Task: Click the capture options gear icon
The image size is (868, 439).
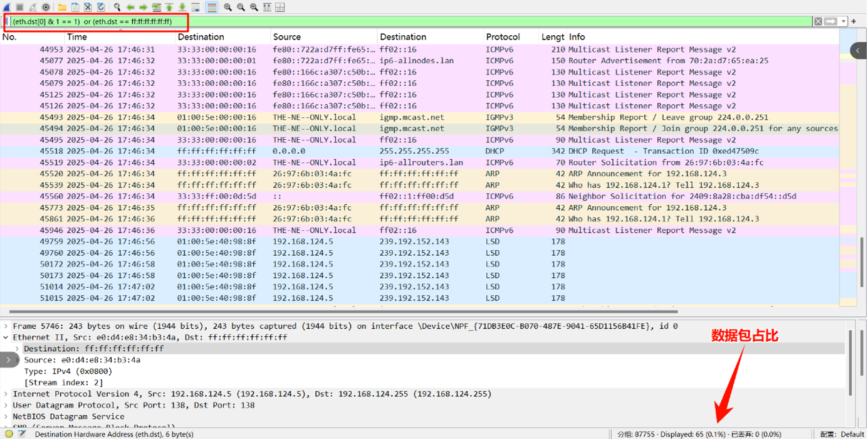Action: pos(46,8)
